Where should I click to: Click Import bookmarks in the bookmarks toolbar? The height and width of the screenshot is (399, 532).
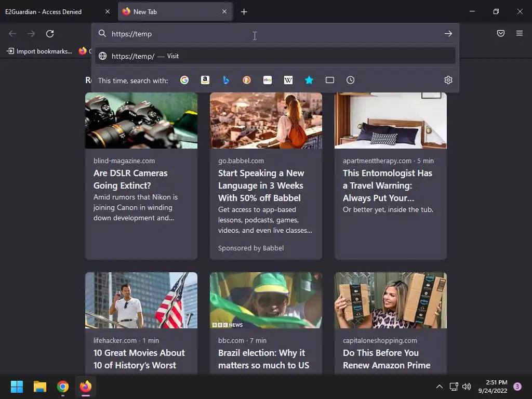39,51
